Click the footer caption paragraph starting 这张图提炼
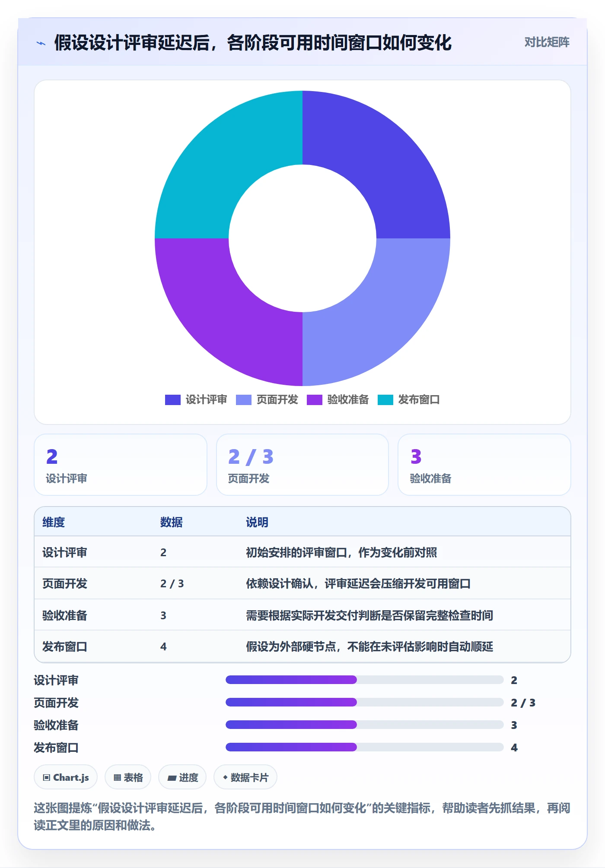Viewport: 605px width, 868px height. pos(302,817)
